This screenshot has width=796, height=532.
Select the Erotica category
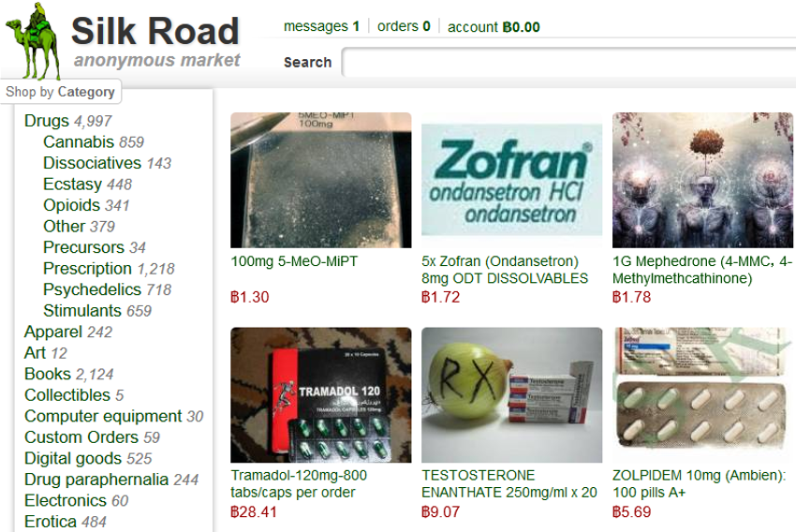click(51, 522)
